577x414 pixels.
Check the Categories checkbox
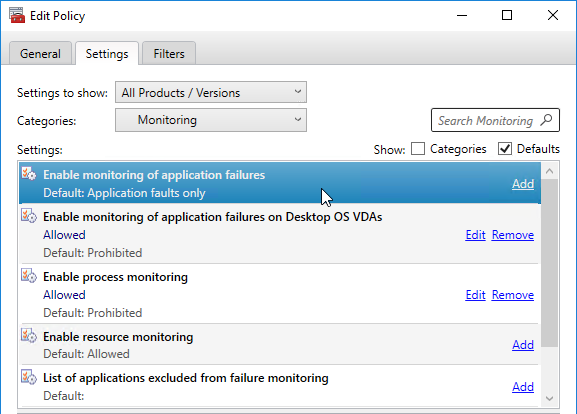coord(418,149)
